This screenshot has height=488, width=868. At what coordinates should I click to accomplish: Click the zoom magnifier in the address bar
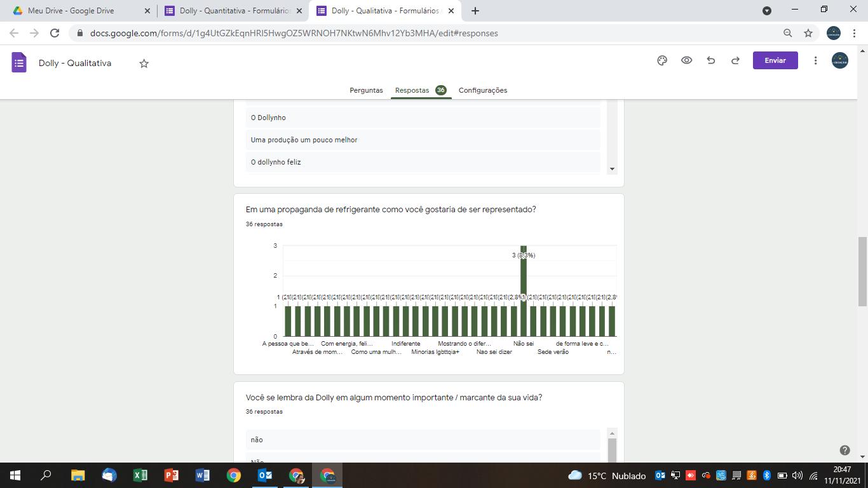(787, 33)
